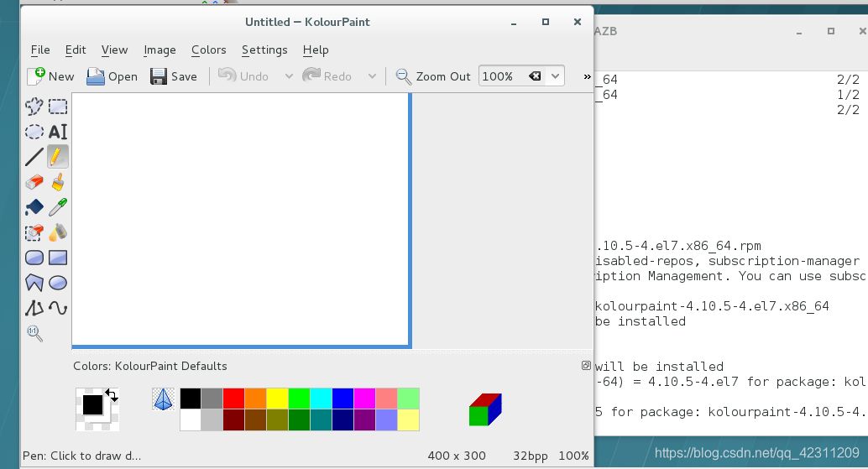The image size is (868, 469).
Task: Maximize the terminal window behind
Action: pyautogui.click(x=831, y=32)
